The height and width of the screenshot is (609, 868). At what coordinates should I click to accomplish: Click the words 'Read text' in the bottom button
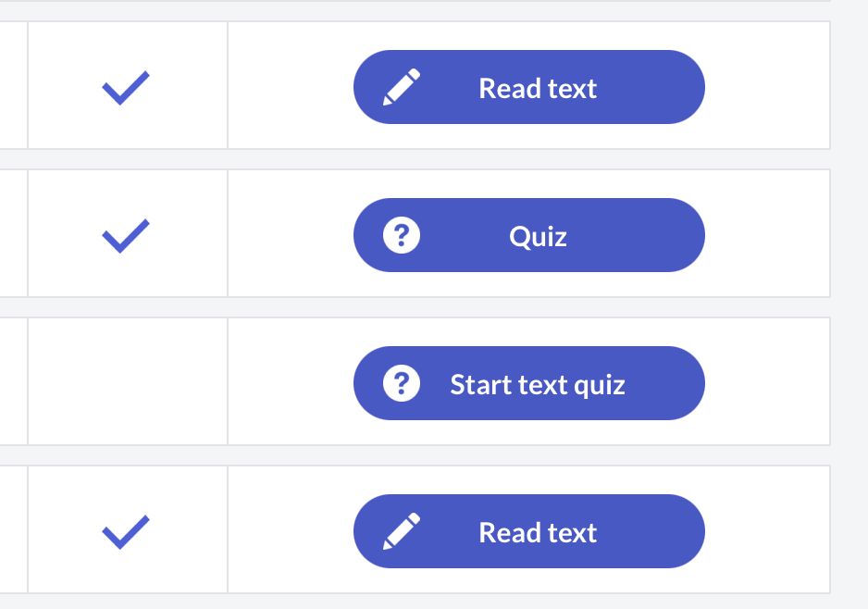point(538,532)
